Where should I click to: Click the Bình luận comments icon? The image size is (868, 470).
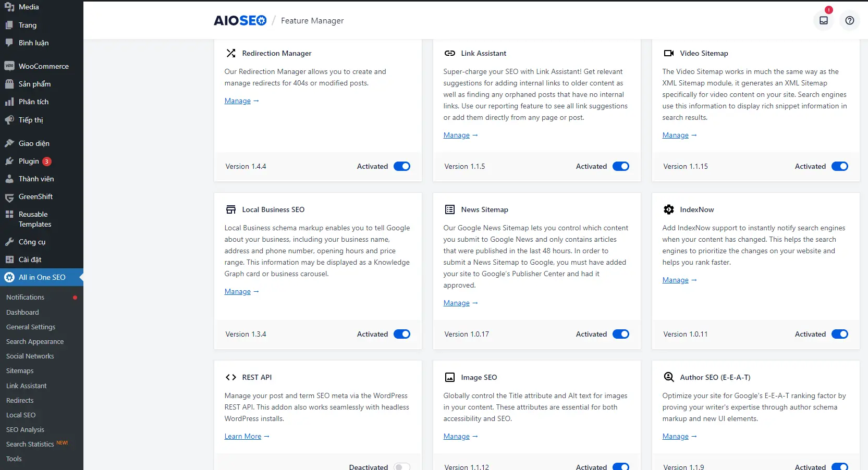[9, 43]
